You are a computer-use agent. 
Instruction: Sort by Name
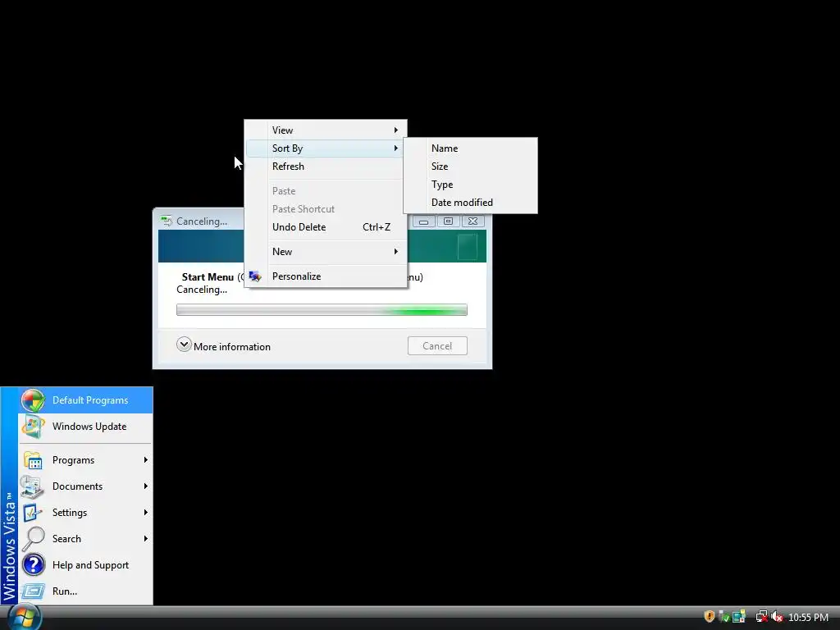click(470, 148)
